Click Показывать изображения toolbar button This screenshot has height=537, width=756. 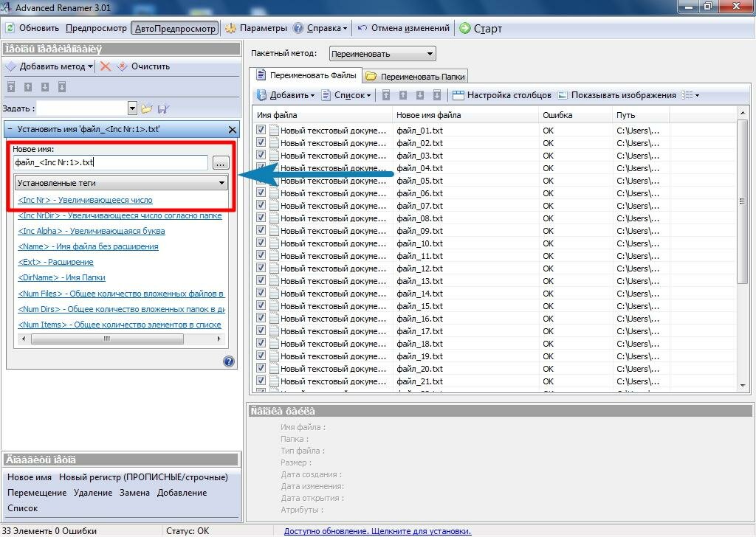616,95
